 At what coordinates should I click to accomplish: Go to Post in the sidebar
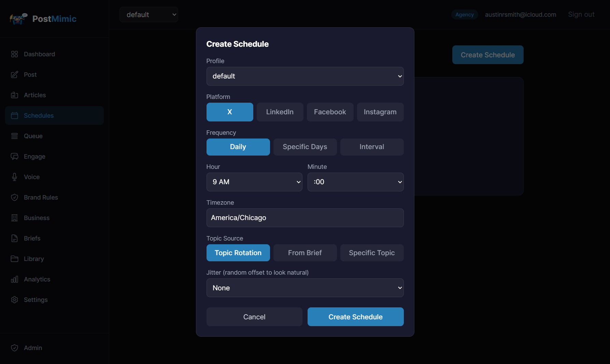point(55,75)
